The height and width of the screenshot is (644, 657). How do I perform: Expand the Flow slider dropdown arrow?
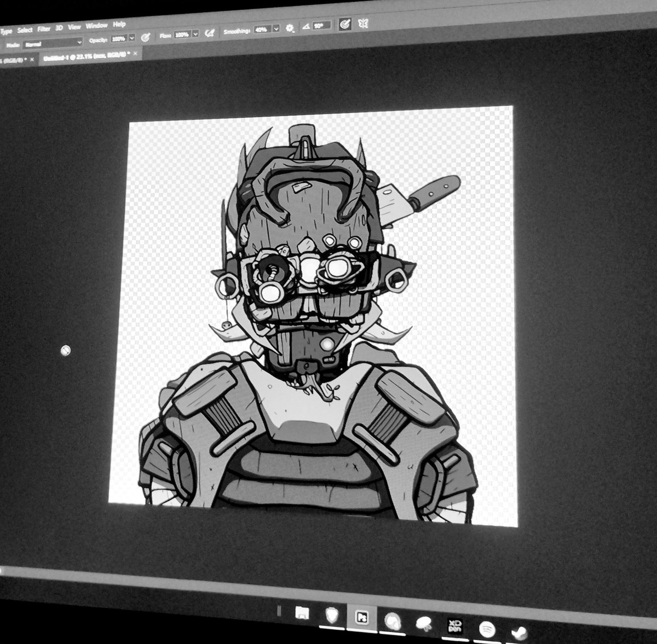(195, 34)
